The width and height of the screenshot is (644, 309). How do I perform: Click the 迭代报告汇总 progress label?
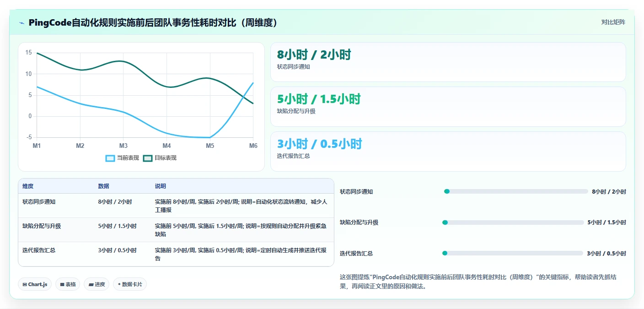(356, 254)
